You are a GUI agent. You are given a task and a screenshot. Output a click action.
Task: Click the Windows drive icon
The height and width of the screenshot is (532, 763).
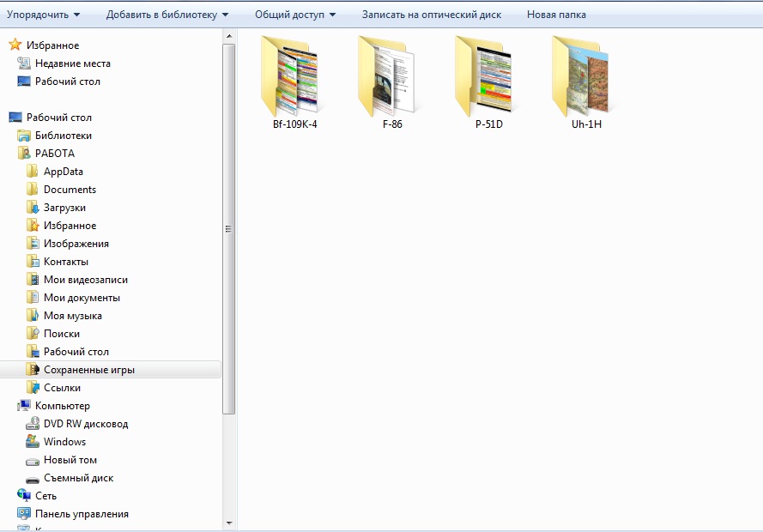[32, 441]
